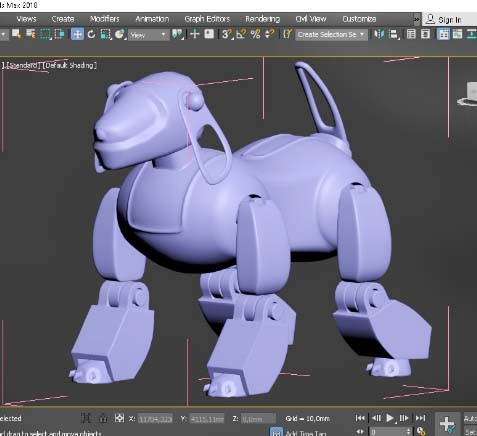Open the Animation menu

(x=152, y=19)
